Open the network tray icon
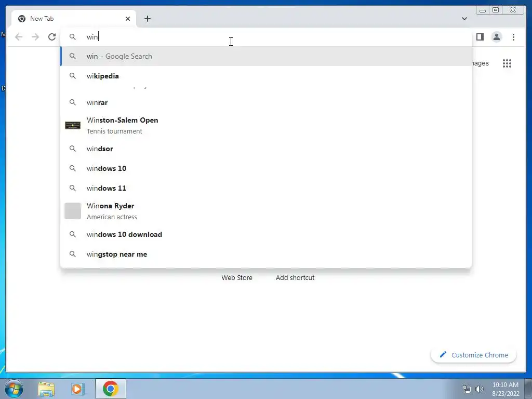 (x=467, y=389)
